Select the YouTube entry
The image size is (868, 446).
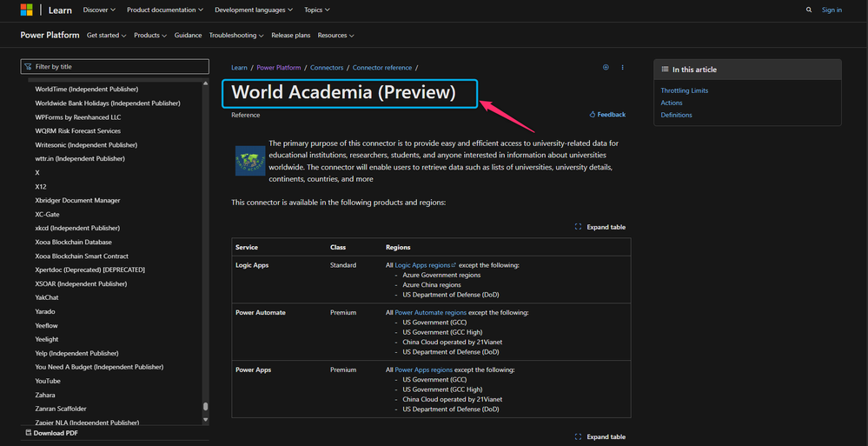coord(48,381)
